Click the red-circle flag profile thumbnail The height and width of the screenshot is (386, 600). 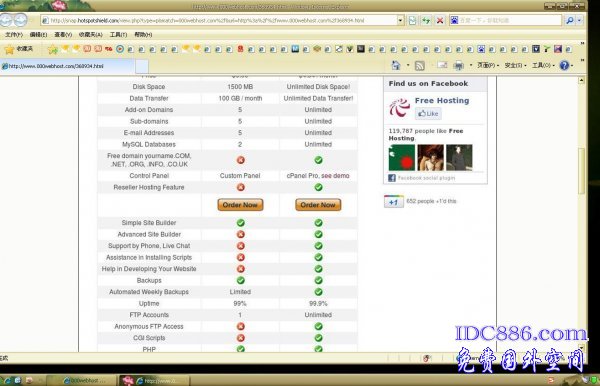coord(402,158)
